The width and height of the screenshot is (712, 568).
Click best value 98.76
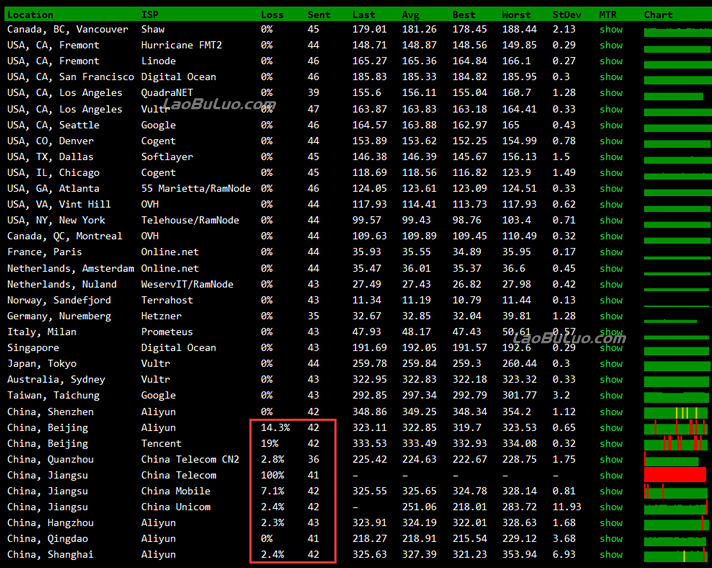466,221
